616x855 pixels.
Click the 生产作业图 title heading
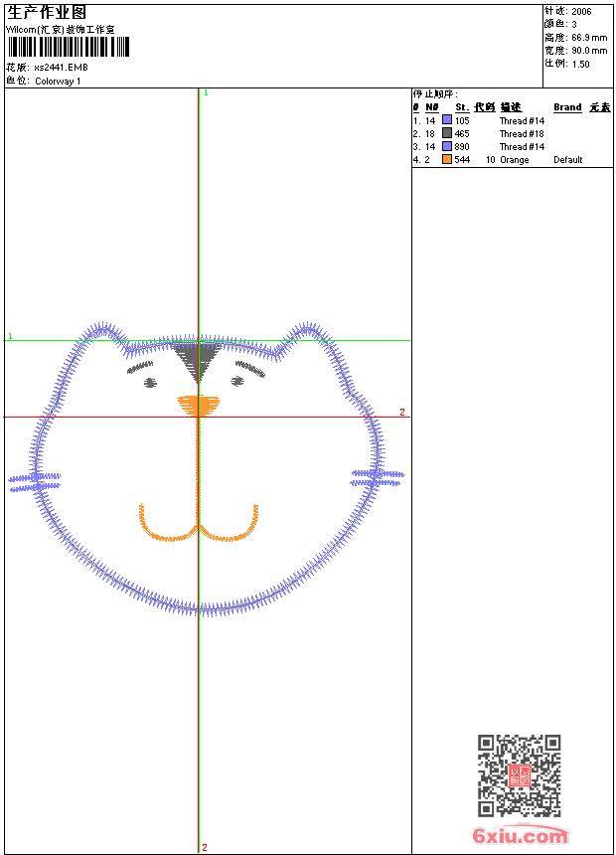(x=47, y=12)
